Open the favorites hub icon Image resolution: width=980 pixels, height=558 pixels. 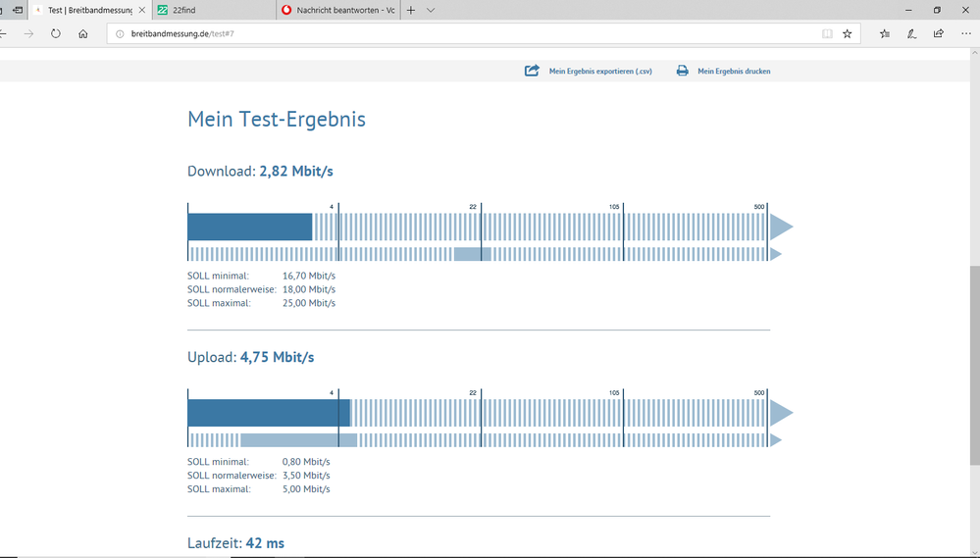click(885, 33)
